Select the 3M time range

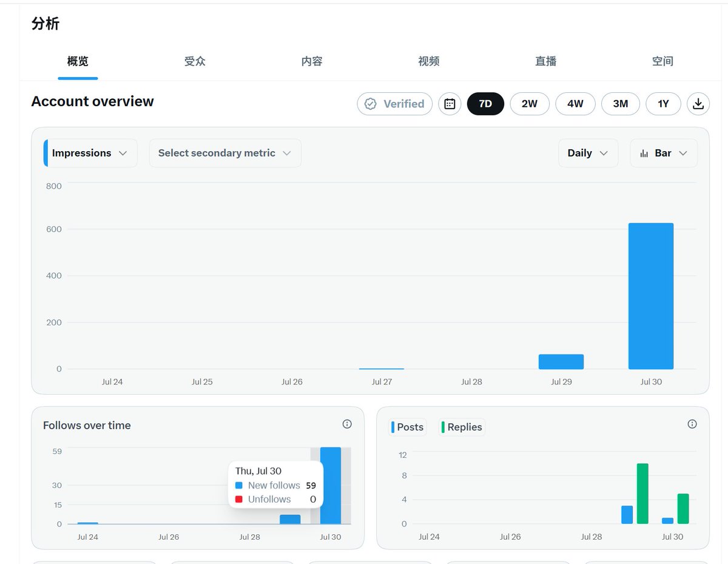[x=621, y=104]
